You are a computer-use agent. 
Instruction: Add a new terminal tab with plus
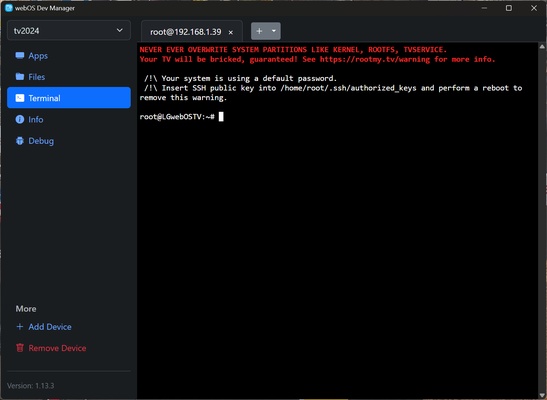coord(259,31)
